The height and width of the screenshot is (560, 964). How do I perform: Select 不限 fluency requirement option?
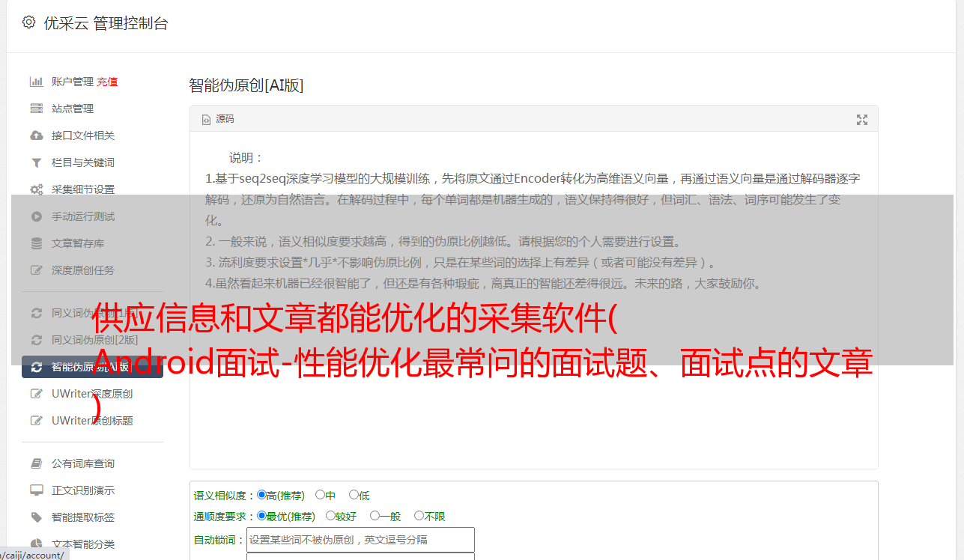[x=419, y=516]
